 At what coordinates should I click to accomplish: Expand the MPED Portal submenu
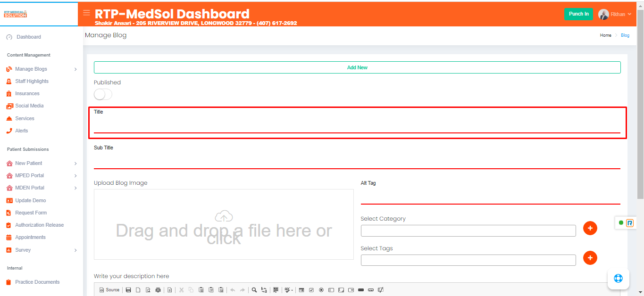75,176
